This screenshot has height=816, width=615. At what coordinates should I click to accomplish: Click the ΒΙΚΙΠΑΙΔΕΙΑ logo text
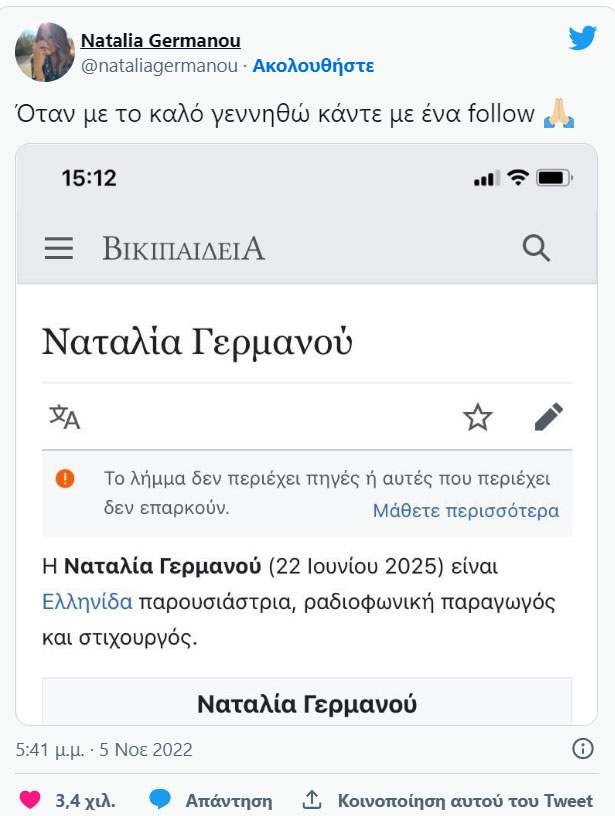183,248
